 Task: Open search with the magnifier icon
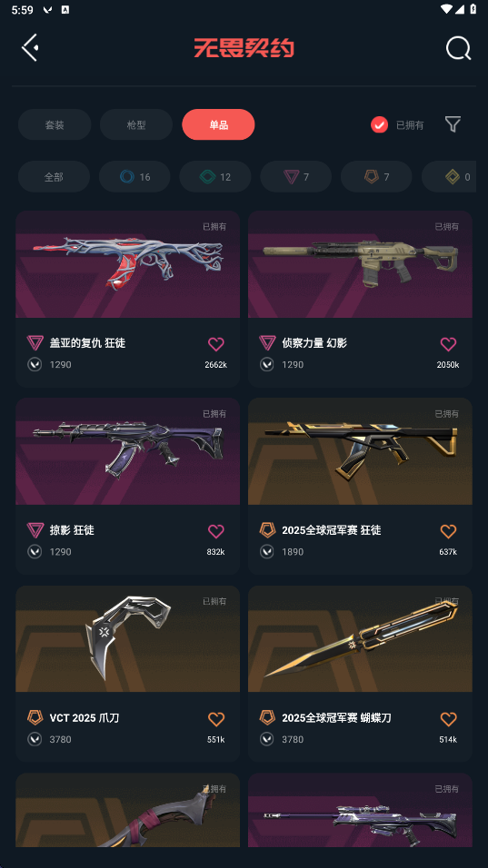click(459, 48)
